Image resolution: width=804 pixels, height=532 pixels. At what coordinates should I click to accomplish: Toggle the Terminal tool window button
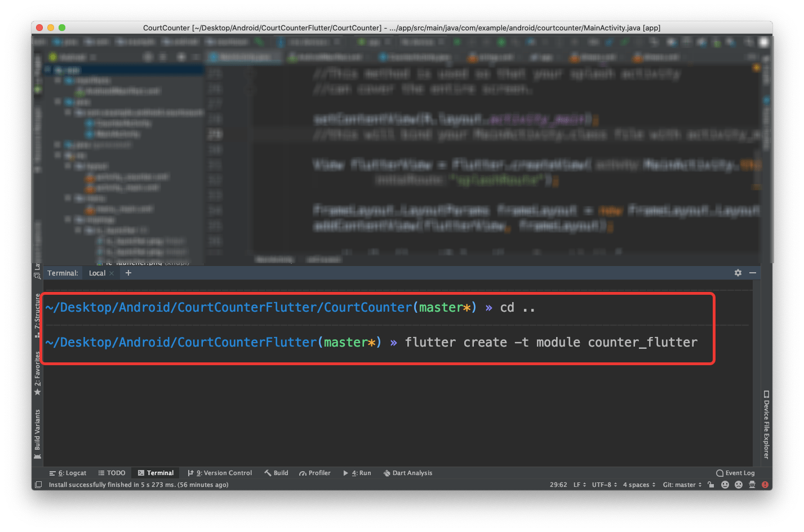pyautogui.click(x=156, y=473)
